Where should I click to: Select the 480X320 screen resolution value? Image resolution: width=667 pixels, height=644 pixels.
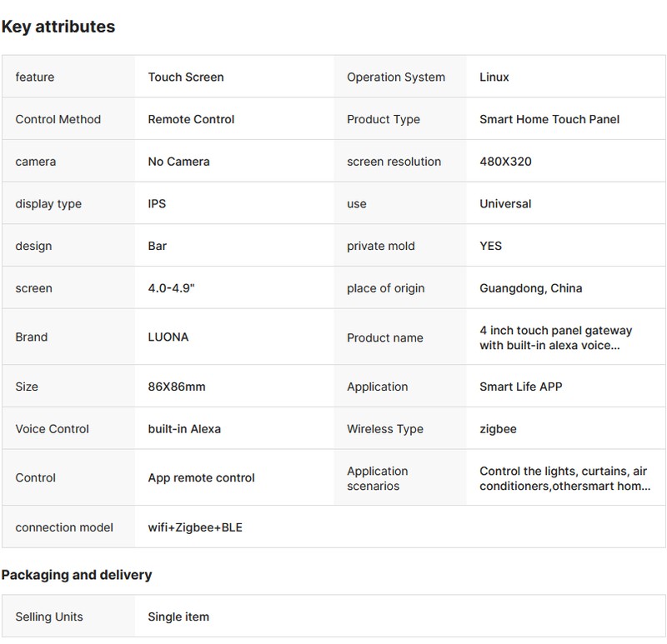tap(505, 162)
